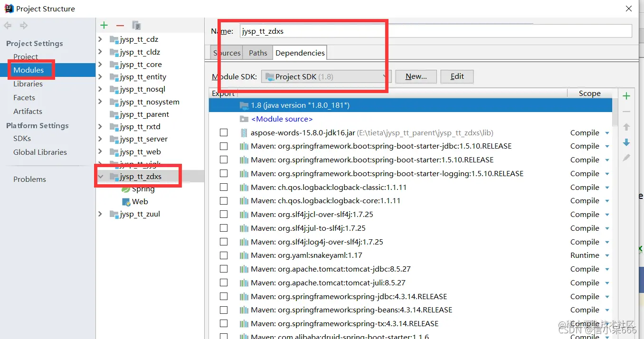Open Facets in Project Settings
Screen dimensions: 644x339
[x=24, y=98]
